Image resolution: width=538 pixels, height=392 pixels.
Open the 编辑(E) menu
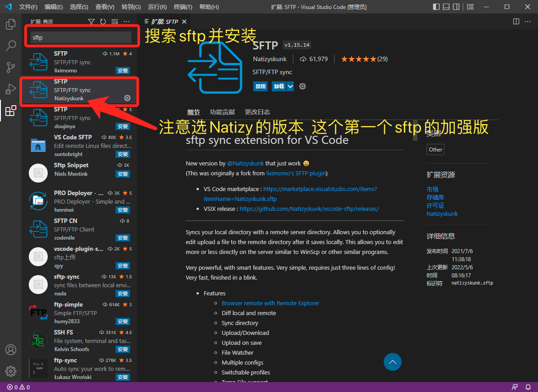(x=54, y=7)
